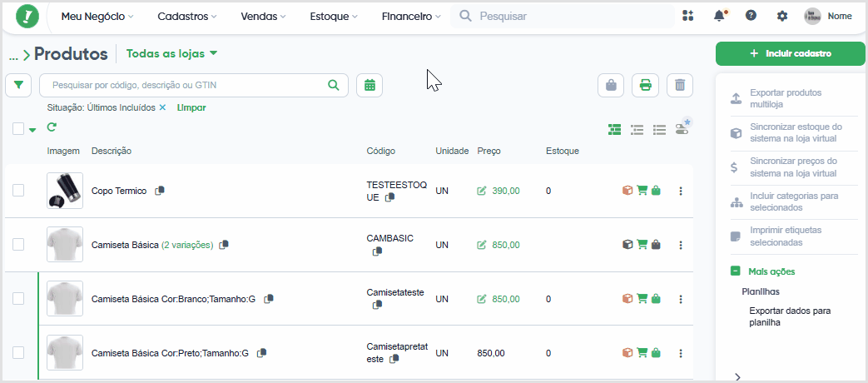Edit the Copo Termico price 390,00
868x383 pixels.
click(x=482, y=191)
